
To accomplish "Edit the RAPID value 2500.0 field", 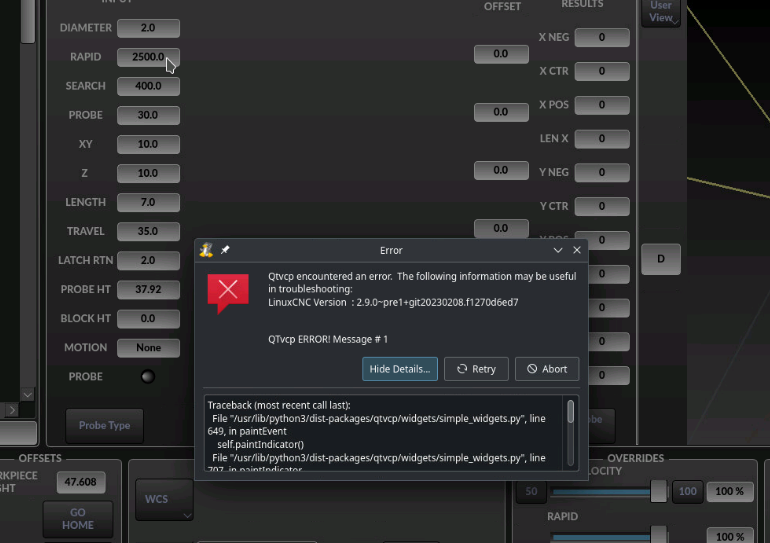I will (148, 57).
